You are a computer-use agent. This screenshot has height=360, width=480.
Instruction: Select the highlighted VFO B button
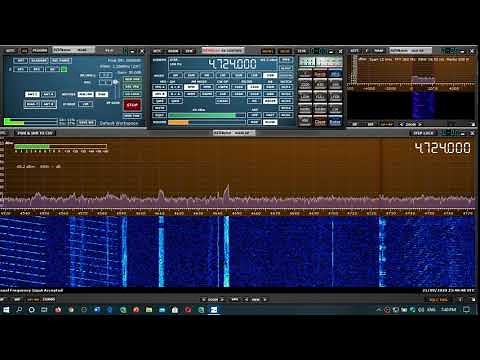point(159,94)
